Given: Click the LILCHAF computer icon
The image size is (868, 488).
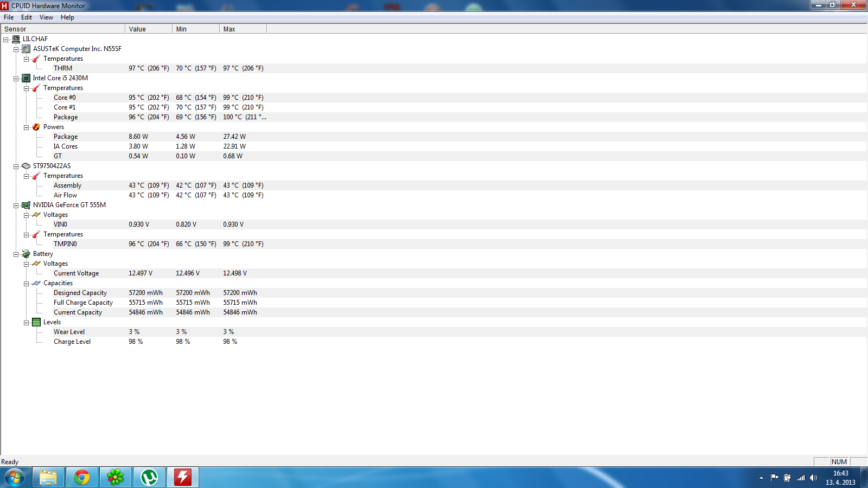Looking at the screenshot, I should click(x=16, y=39).
